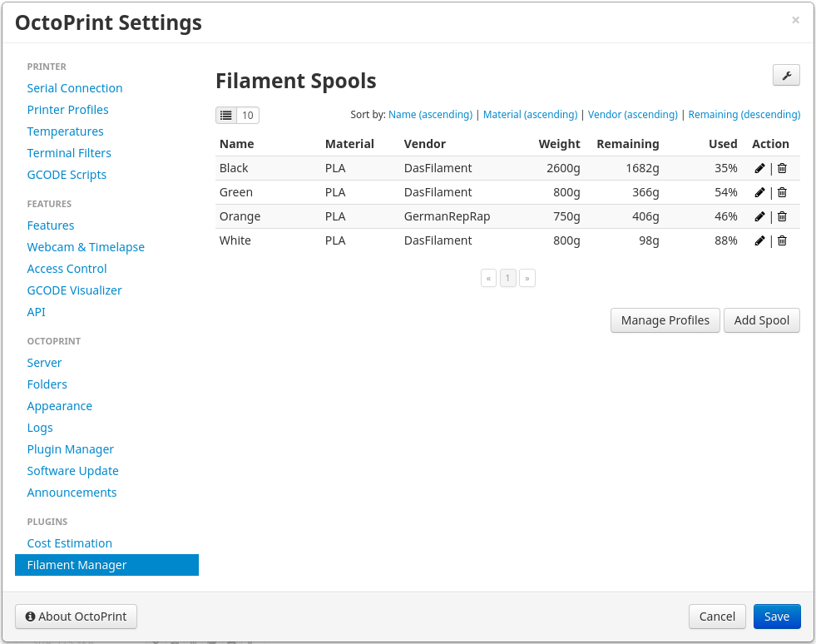Delete the Green spool via trash icon

click(782, 192)
